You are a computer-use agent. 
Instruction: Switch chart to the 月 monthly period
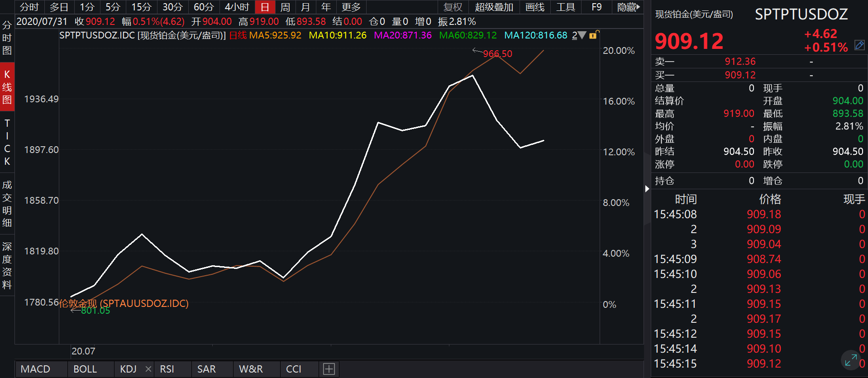(x=305, y=7)
